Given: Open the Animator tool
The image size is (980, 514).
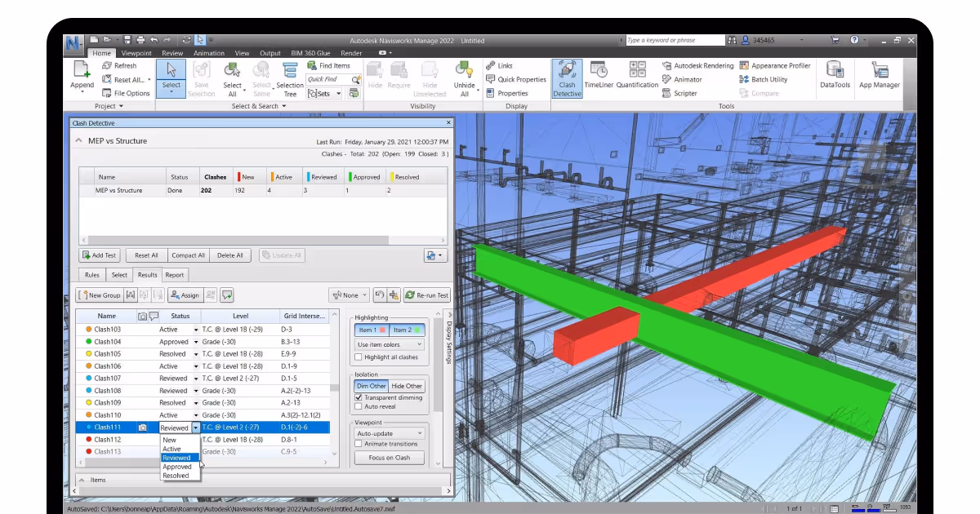Looking at the screenshot, I should (681, 79).
